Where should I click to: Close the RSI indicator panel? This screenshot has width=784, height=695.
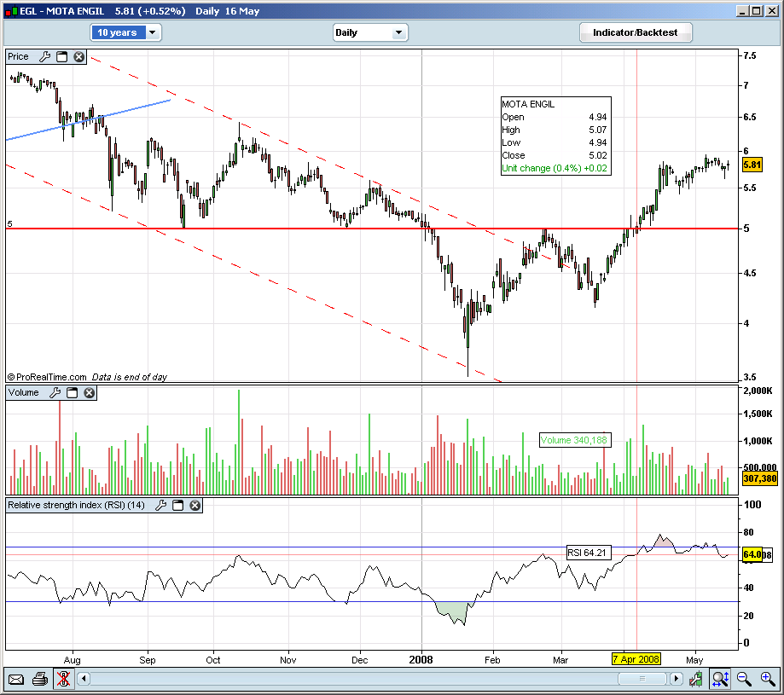coord(195,505)
